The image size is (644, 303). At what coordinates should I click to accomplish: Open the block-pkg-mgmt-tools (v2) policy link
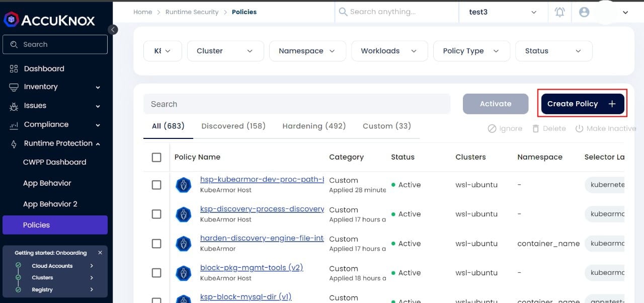point(252,267)
